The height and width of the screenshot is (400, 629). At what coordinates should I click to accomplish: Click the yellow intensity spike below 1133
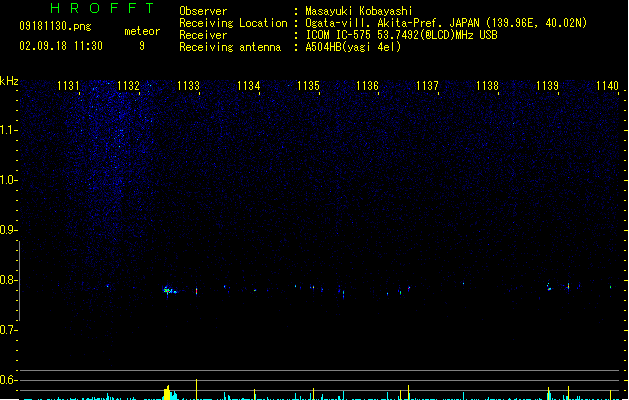pyautogui.click(x=197, y=389)
